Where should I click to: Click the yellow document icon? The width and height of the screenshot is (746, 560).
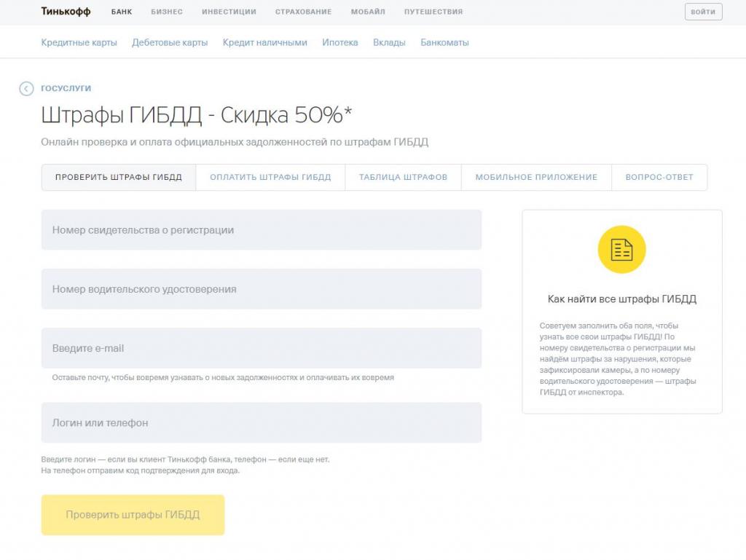[x=621, y=249]
